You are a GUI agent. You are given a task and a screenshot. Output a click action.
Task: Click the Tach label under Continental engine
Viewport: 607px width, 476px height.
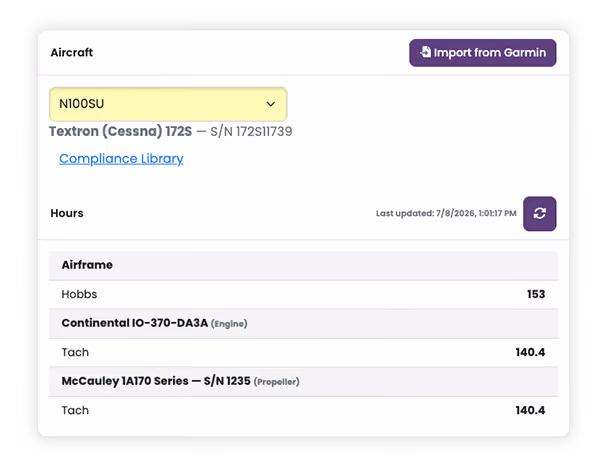coord(75,353)
